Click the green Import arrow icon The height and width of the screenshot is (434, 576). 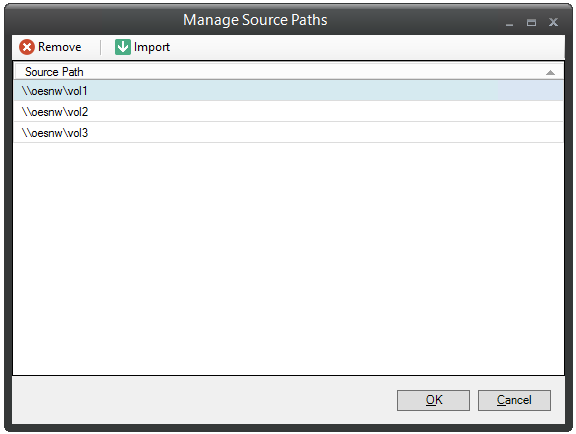[x=123, y=47]
